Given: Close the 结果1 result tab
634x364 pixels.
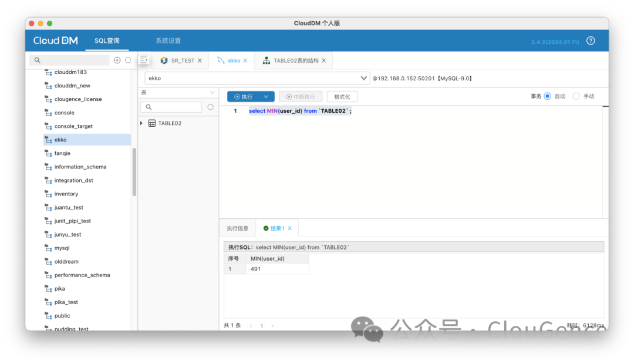Looking at the screenshot, I should [290, 228].
